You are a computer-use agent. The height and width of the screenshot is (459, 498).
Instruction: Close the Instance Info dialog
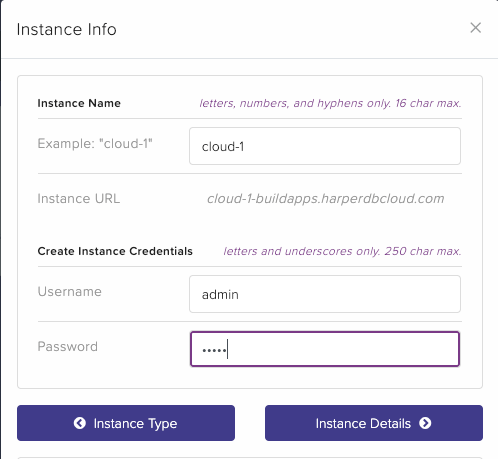(x=476, y=28)
